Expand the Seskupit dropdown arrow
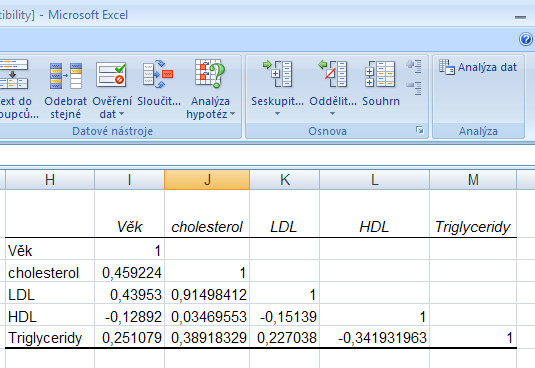535x368 pixels. coord(277,113)
